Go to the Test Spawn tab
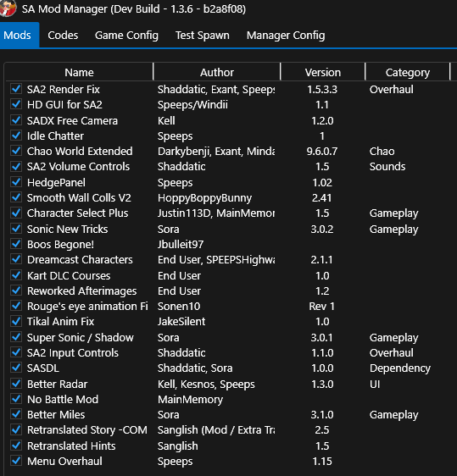457x476 pixels. pos(203,36)
